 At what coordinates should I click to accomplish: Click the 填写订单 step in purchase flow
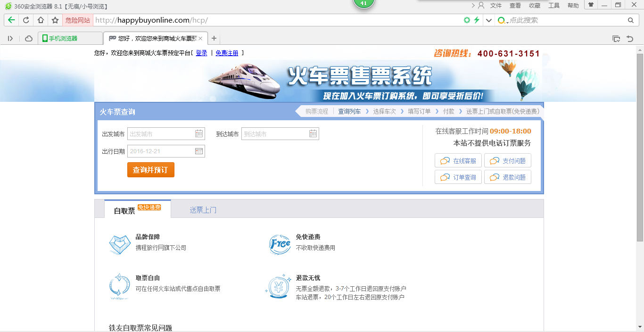pyautogui.click(x=420, y=111)
